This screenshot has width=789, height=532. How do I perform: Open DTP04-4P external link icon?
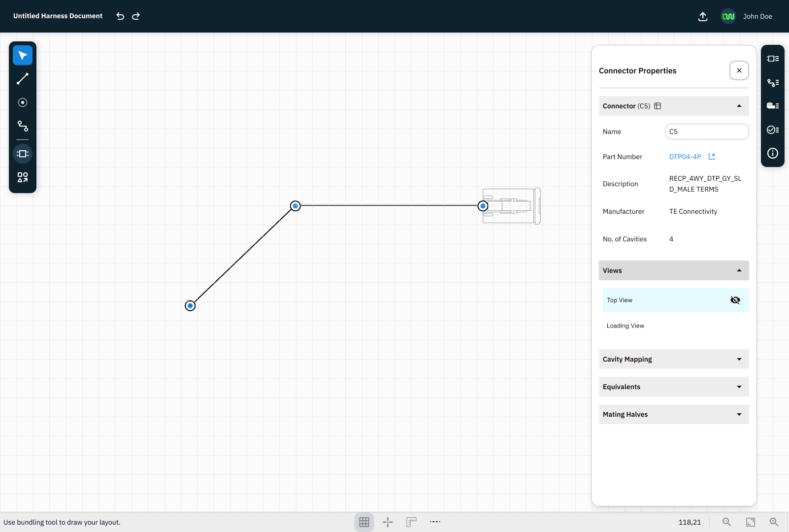click(x=712, y=157)
